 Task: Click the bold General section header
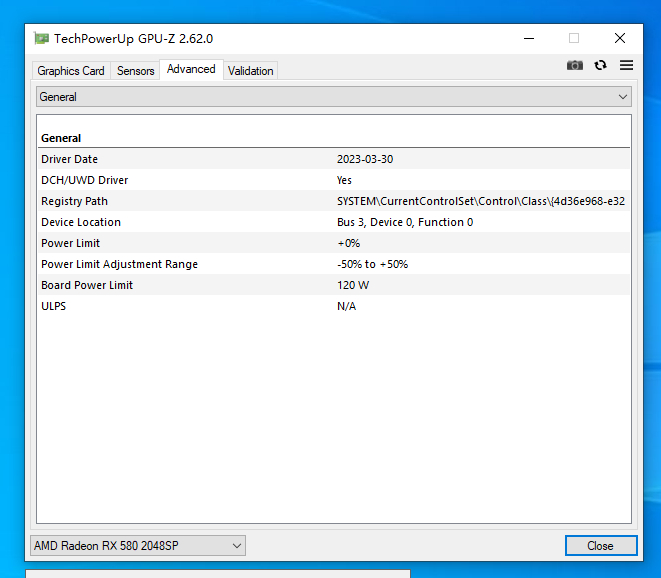[61, 138]
